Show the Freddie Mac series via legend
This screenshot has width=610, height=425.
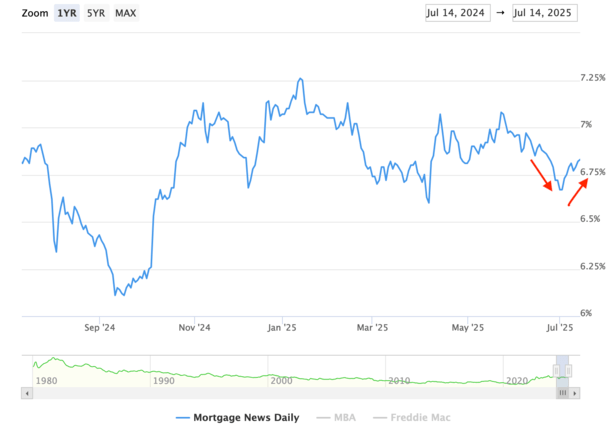412,418
